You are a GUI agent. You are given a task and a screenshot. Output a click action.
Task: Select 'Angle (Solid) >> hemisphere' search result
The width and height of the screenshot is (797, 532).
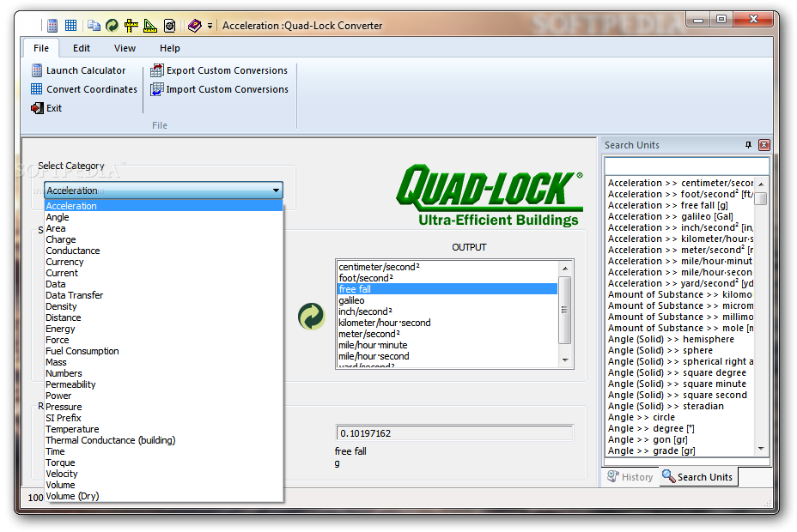(680, 340)
